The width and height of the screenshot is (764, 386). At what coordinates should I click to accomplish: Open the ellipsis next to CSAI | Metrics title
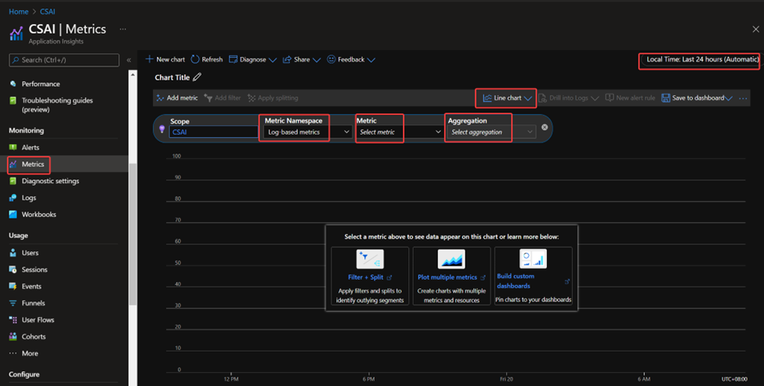tap(123, 29)
